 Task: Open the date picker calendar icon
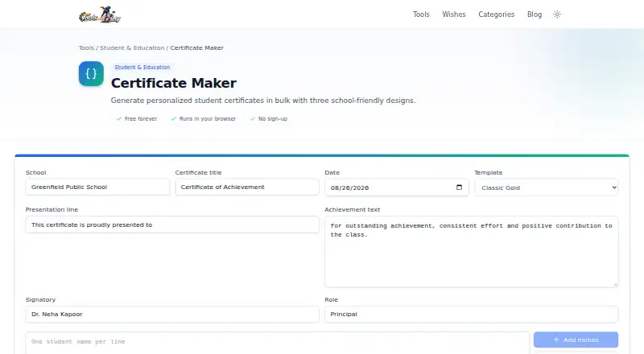459,187
